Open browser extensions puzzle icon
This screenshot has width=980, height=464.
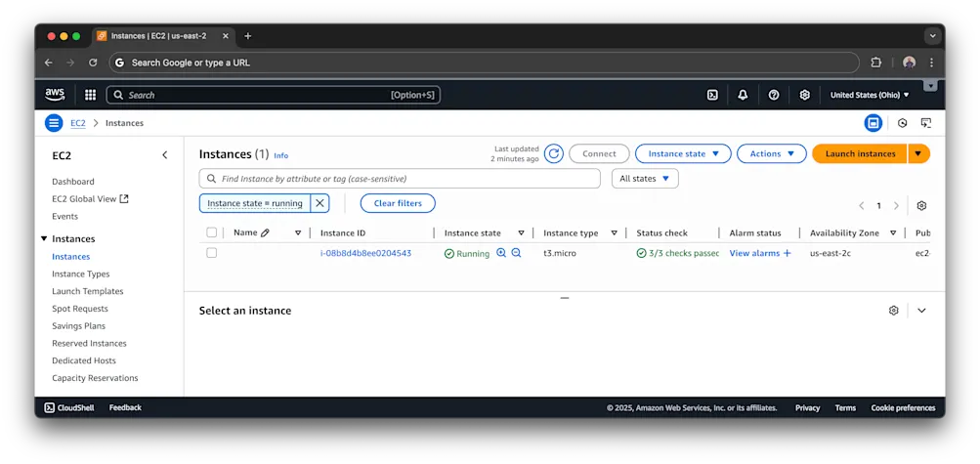click(876, 63)
